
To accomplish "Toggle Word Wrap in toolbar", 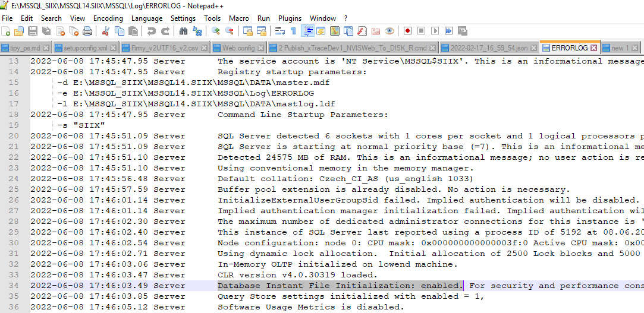I will click(279, 31).
